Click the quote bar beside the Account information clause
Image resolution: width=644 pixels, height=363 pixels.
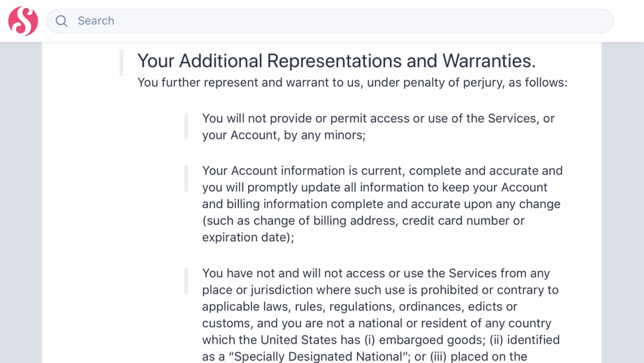(186, 178)
